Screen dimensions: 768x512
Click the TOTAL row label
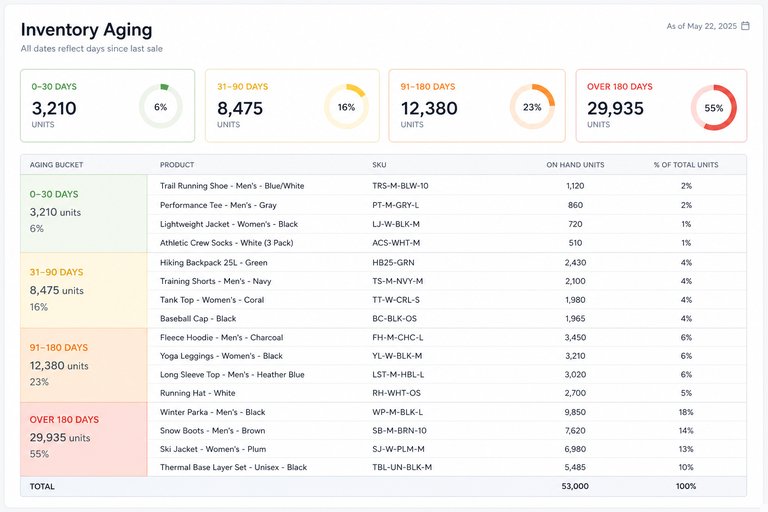[x=42, y=487]
